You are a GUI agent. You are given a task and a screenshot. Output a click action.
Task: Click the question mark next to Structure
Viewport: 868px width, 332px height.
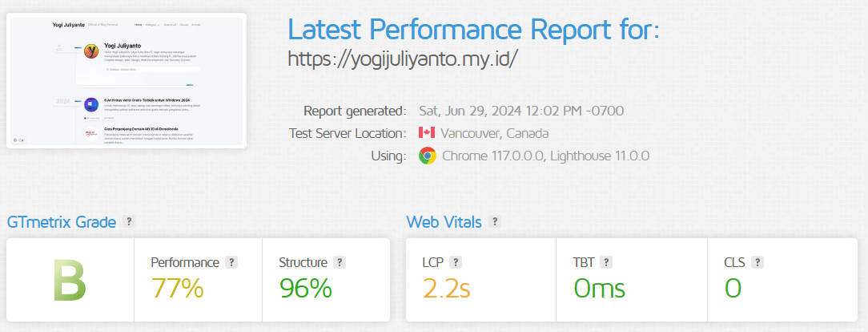pos(340,263)
